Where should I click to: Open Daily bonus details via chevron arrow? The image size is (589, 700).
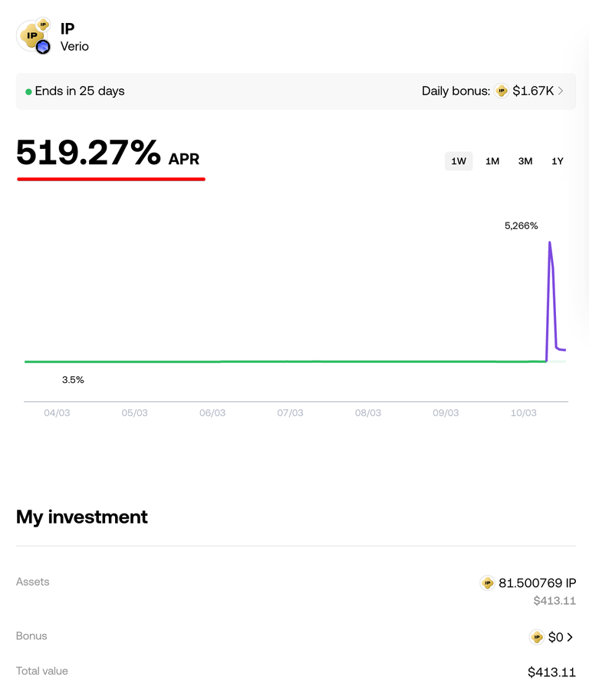tap(561, 91)
